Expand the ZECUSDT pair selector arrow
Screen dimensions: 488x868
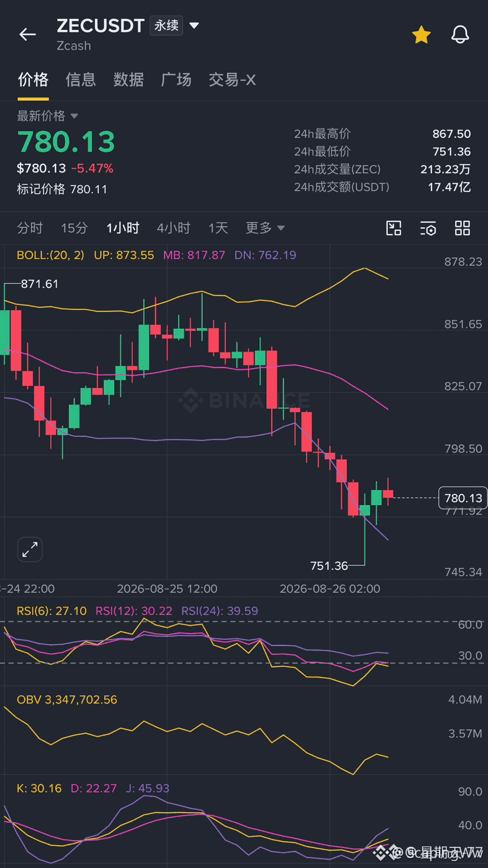coord(194,26)
